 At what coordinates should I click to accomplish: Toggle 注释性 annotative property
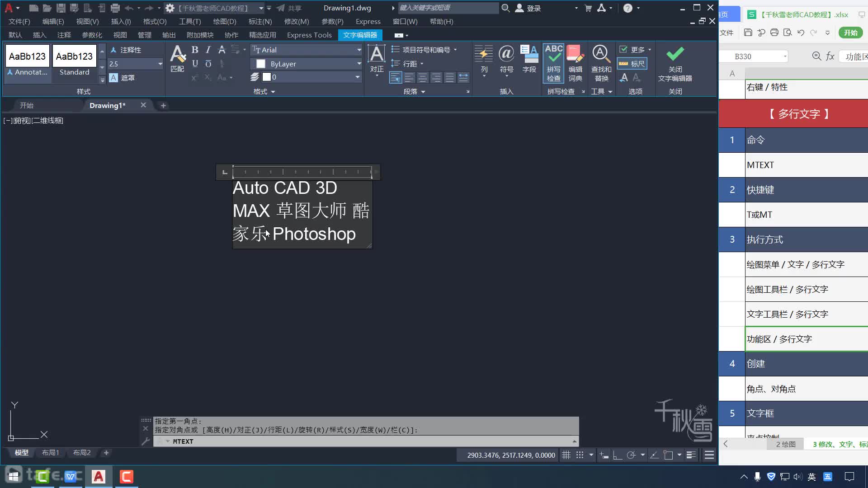coord(126,50)
